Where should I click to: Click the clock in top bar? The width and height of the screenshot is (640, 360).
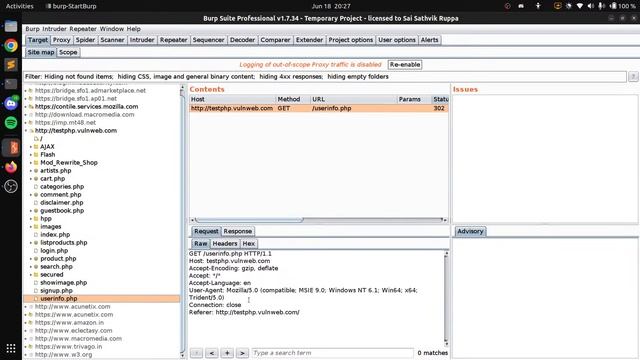click(331, 6)
